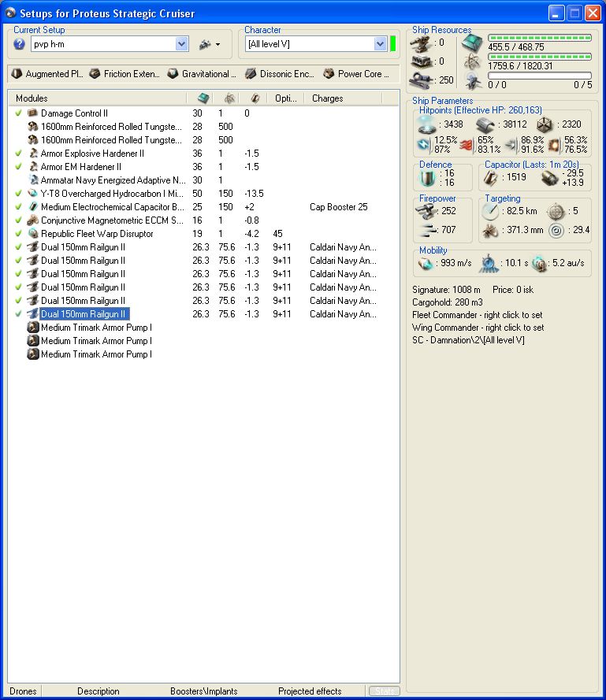Click the CPU usage bar 455.5 / 468.75
Image resolution: width=606 pixels, height=700 pixels.
click(540, 39)
